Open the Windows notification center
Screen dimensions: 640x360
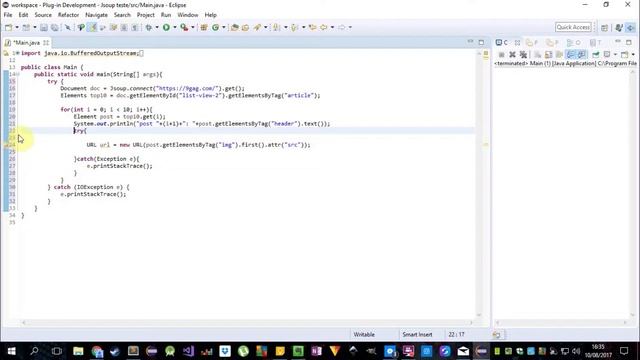click(624, 351)
